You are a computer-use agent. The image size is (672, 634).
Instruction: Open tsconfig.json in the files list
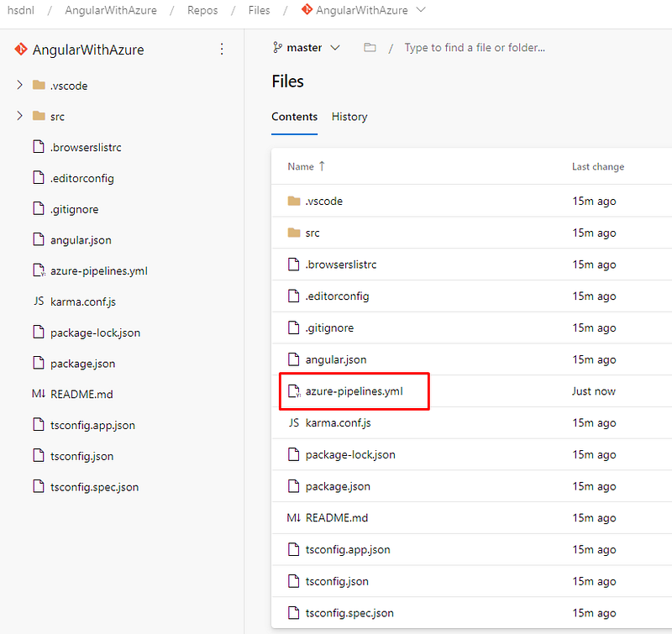coord(337,581)
